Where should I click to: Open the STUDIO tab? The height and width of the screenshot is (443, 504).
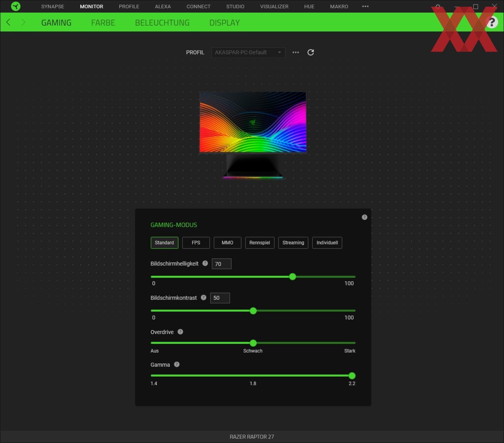pyautogui.click(x=235, y=6)
